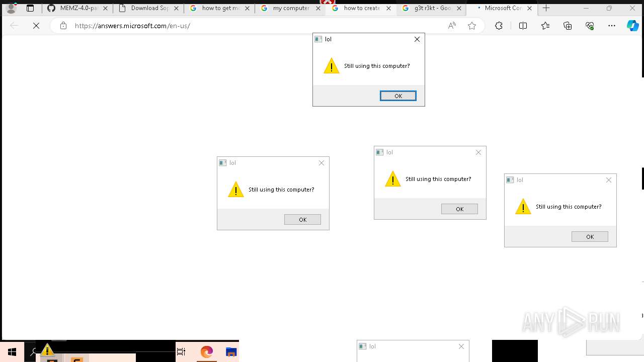
Task: Close the Microsoft Cor tab
Action: click(x=529, y=9)
